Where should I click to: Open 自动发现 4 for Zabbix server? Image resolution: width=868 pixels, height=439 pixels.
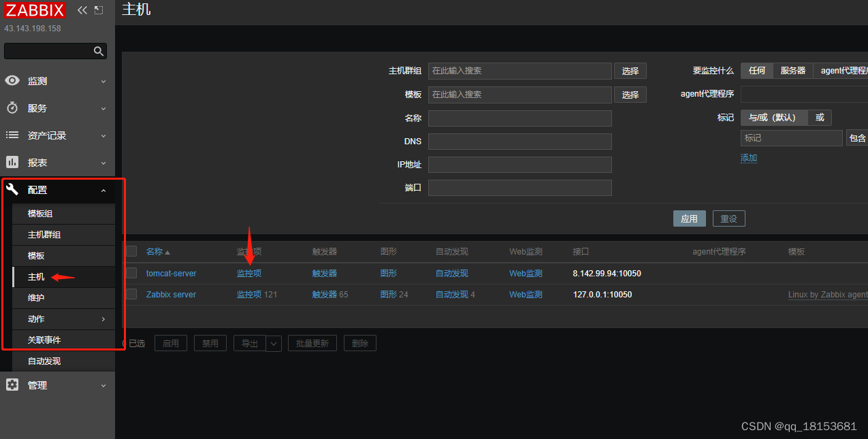point(455,295)
